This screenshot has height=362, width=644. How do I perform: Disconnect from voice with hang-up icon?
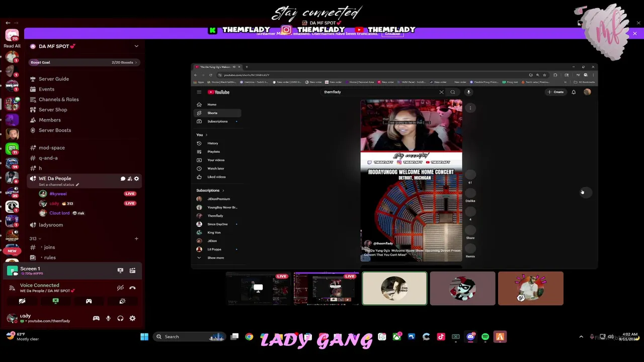(132, 288)
